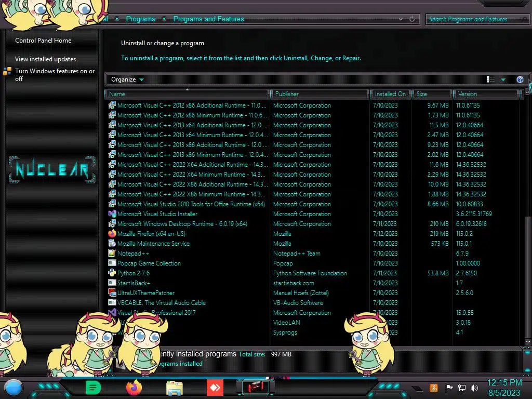The height and width of the screenshot is (399, 532).
Task: Click the StartIsBack+ program icon
Action: (112, 283)
